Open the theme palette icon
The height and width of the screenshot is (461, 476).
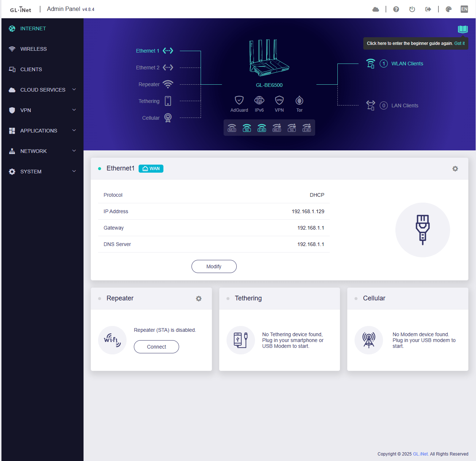click(449, 9)
